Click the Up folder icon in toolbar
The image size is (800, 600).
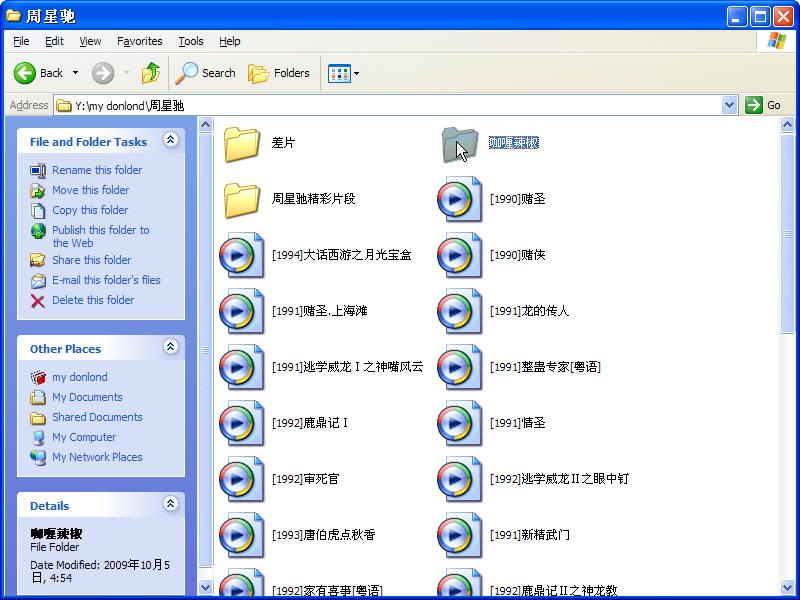[151, 73]
